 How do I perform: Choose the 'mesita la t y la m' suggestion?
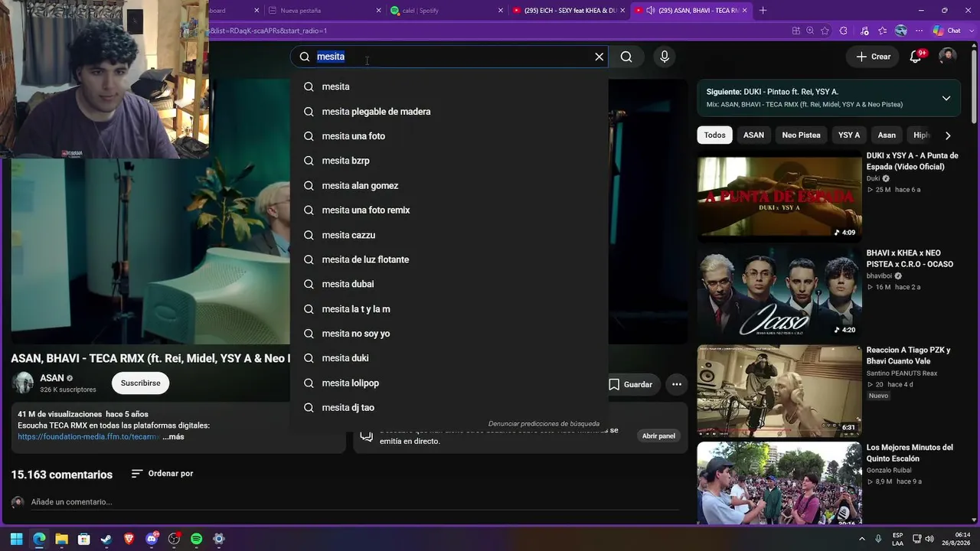click(449, 309)
